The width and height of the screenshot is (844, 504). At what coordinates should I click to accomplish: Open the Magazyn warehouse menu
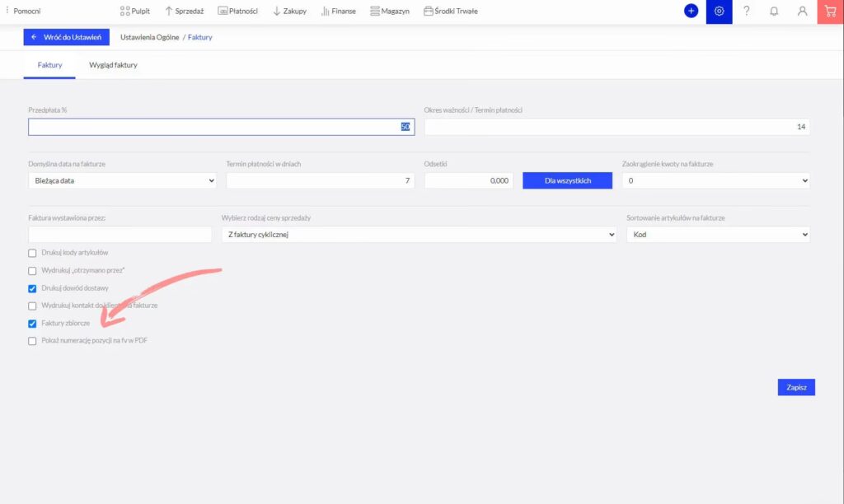pyautogui.click(x=390, y=12)
